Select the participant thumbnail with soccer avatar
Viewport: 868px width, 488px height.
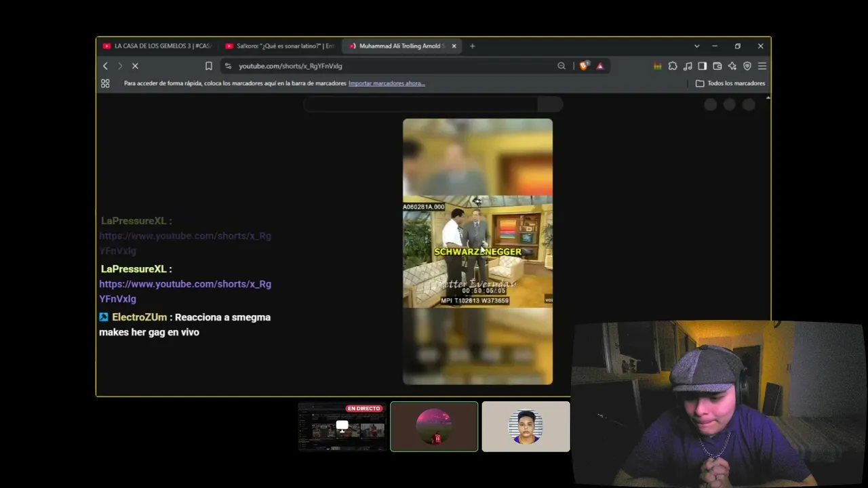pos(434,426)
